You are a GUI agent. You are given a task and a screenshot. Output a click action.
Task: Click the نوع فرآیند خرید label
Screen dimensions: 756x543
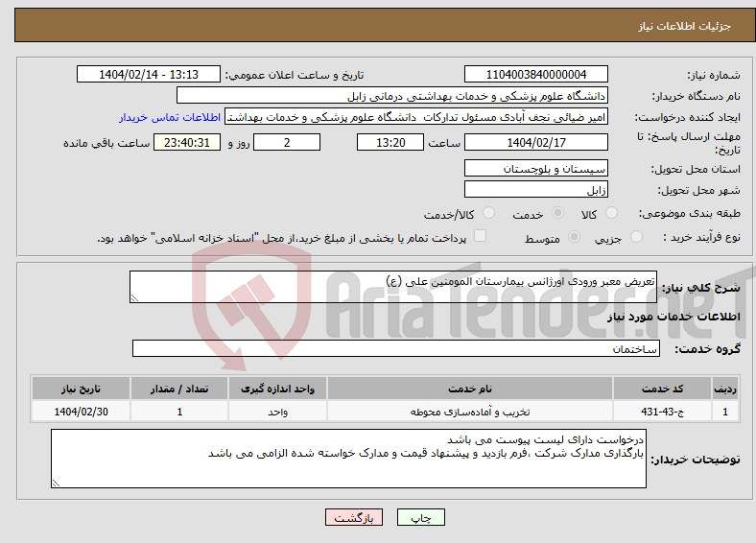click(x=701, y=237)
